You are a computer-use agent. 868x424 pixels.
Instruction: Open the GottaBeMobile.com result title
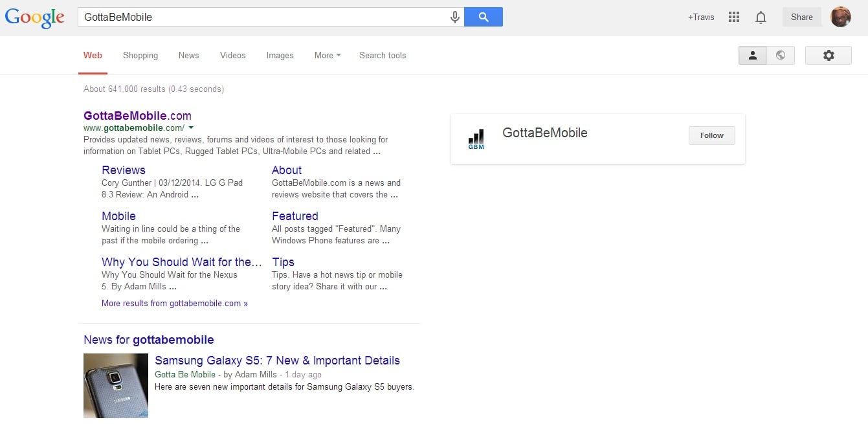(137, 116)
